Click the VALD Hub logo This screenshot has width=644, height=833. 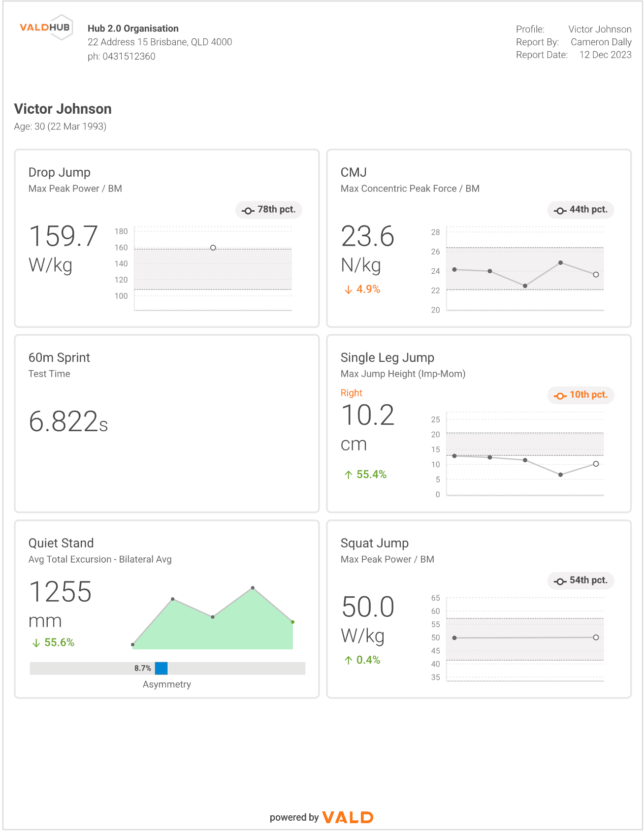tap(46, 28)
